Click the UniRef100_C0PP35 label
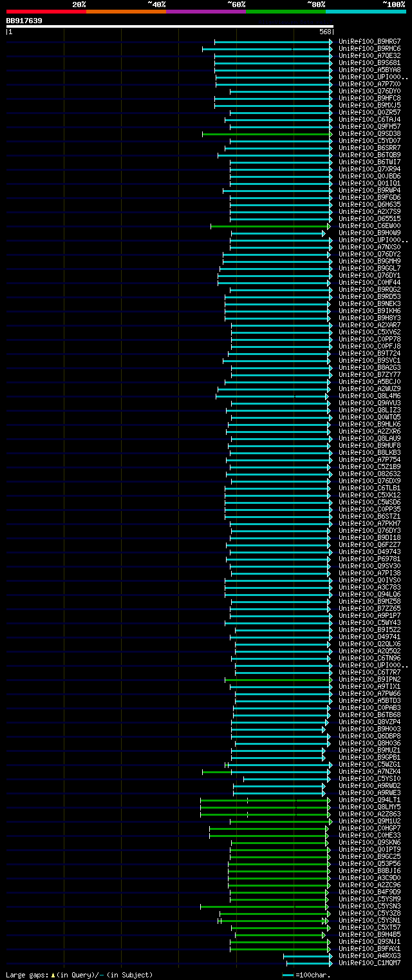 pyautogui.click(x=369, y=509)
